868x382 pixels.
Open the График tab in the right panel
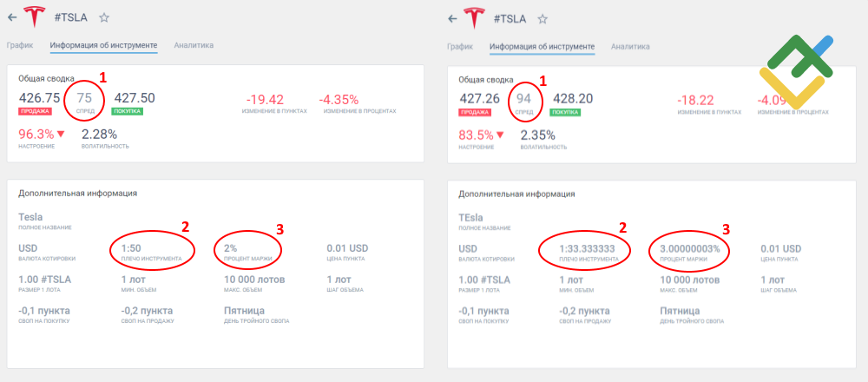[460, 47]
